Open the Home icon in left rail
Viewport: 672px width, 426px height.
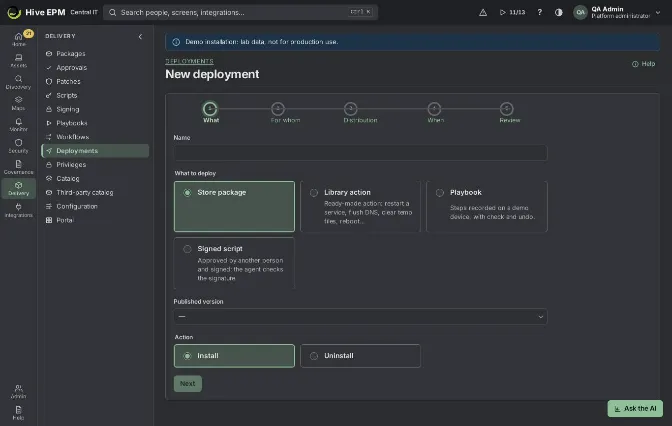pyautogui.click(x=18, y=37)
